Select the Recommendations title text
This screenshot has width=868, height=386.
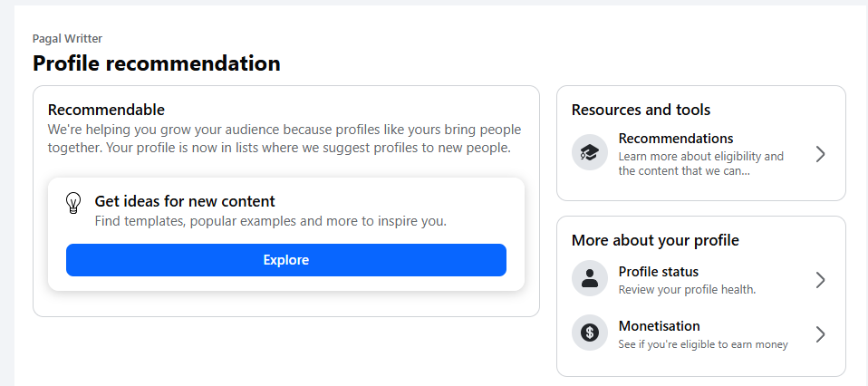click(x=675, y=139)
